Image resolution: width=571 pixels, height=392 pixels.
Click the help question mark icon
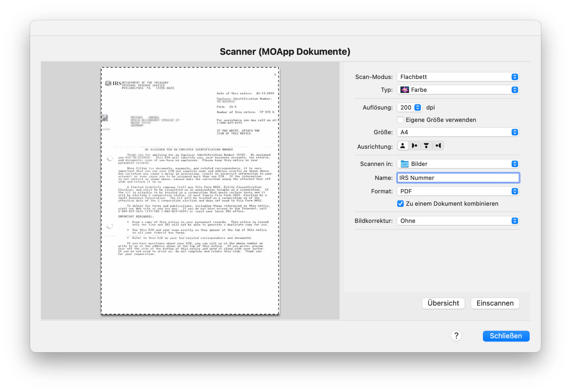tap(456, 336)
